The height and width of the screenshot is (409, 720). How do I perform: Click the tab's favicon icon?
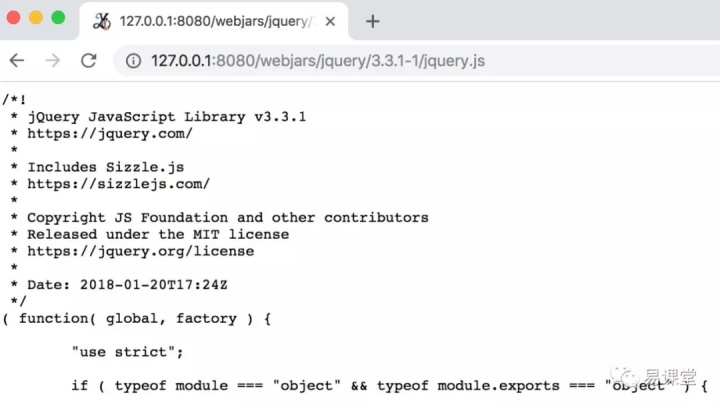point(101,22)
